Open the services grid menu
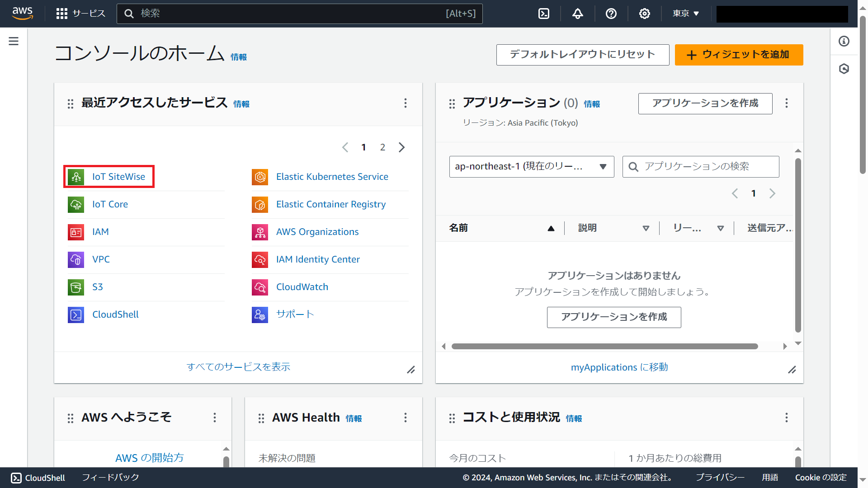 tap(62, 14)
